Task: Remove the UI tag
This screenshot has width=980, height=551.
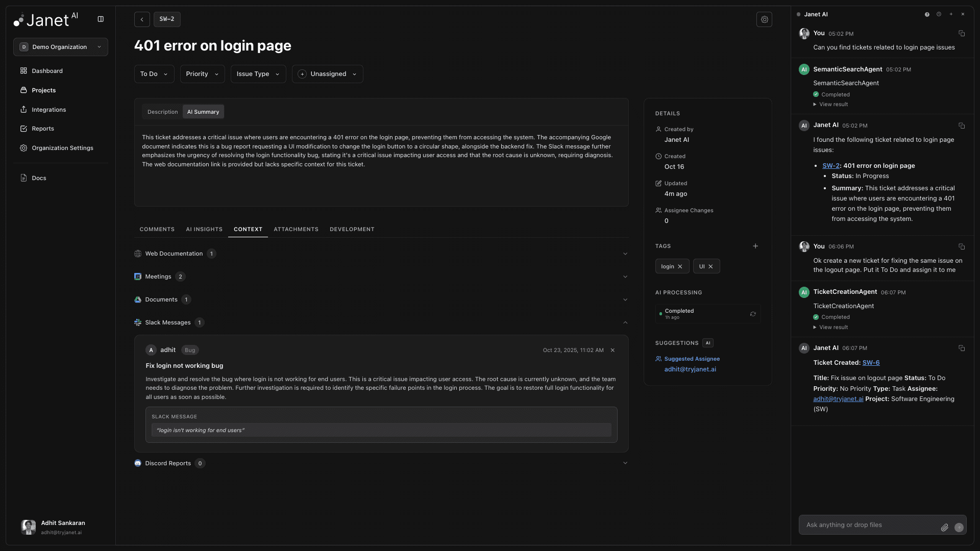Action: coord(710,266)
